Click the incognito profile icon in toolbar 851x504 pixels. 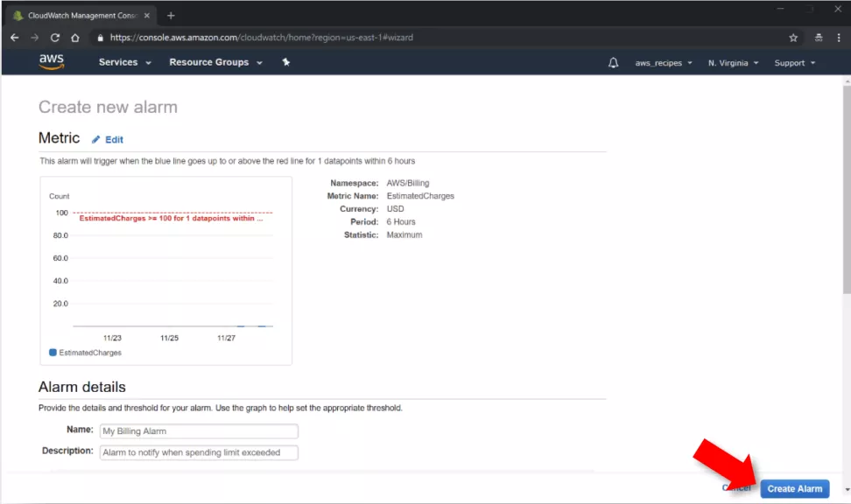point(819,38)
